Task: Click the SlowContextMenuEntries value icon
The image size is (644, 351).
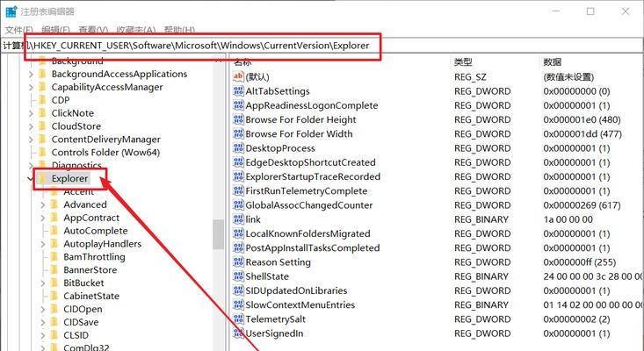Action: pos(238,304)
